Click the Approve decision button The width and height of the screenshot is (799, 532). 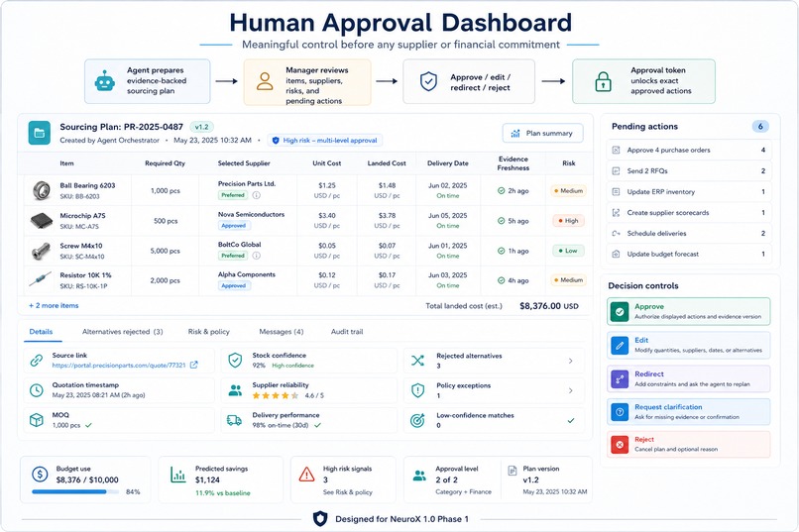(x=688, y=311)
